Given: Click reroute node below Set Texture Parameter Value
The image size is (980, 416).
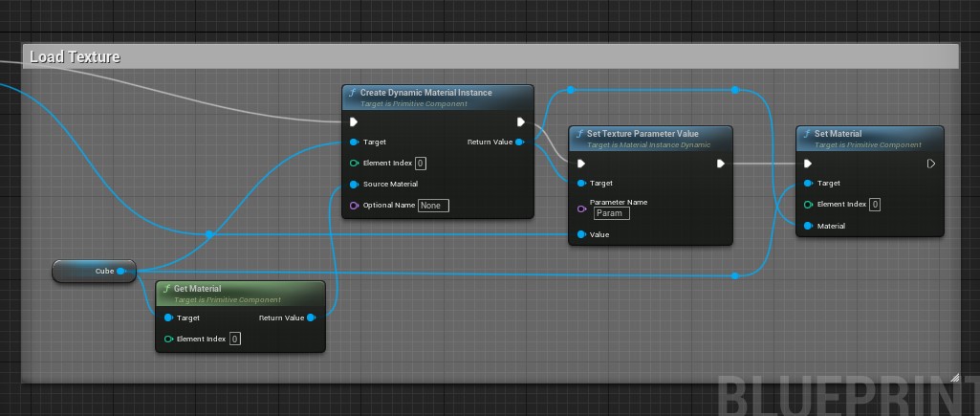Looking at the screenshot, I should click(735, 275).
